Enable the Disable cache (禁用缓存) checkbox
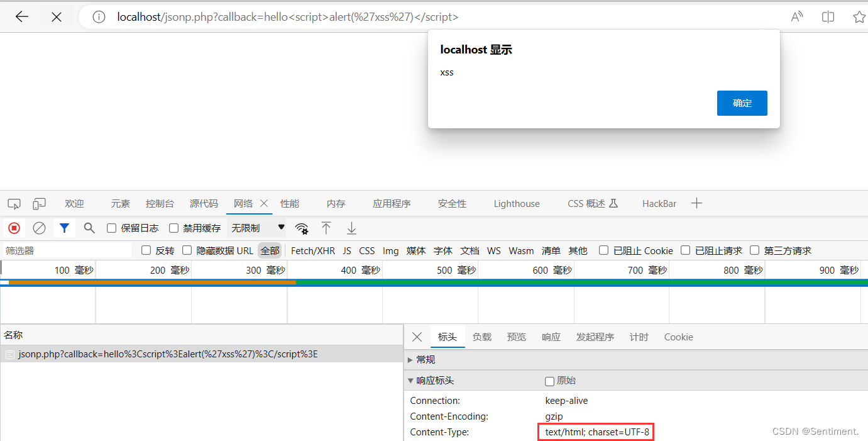 tap(174, 228)
